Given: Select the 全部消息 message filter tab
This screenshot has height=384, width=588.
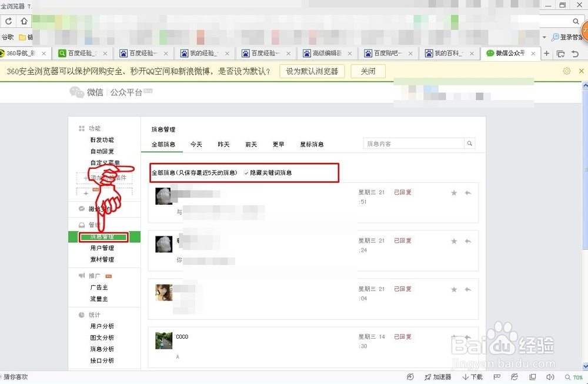Looking at the screenshot, I should click(x=163, y=144).
